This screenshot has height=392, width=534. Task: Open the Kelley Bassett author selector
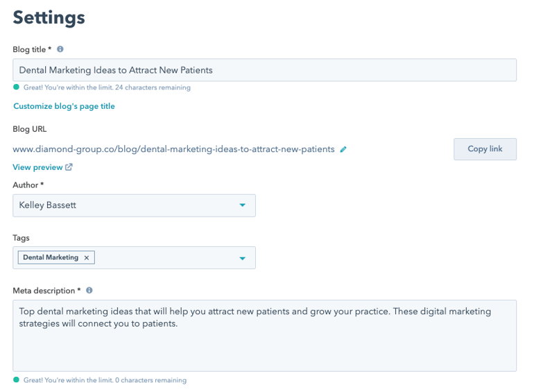point(134,205)
